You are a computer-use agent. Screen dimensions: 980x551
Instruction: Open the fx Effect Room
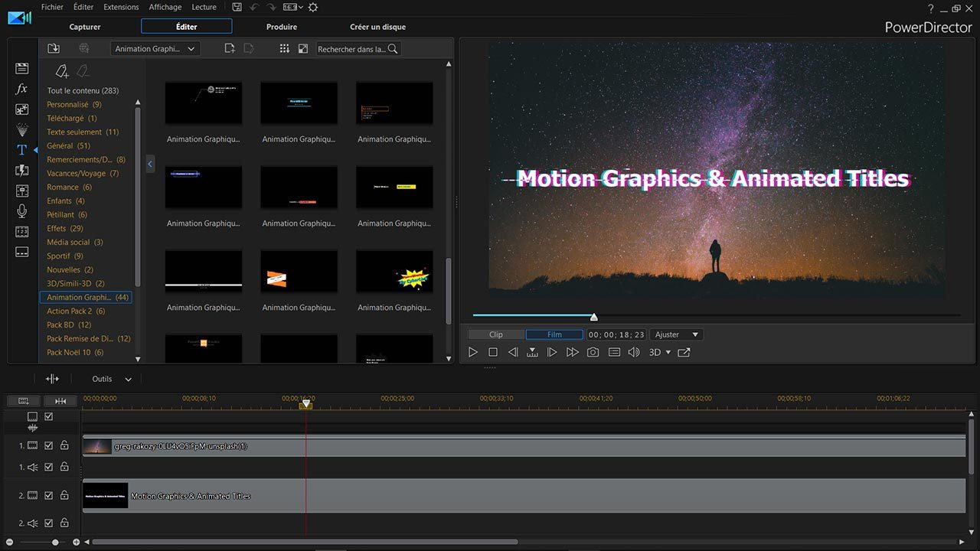(21, 89)
